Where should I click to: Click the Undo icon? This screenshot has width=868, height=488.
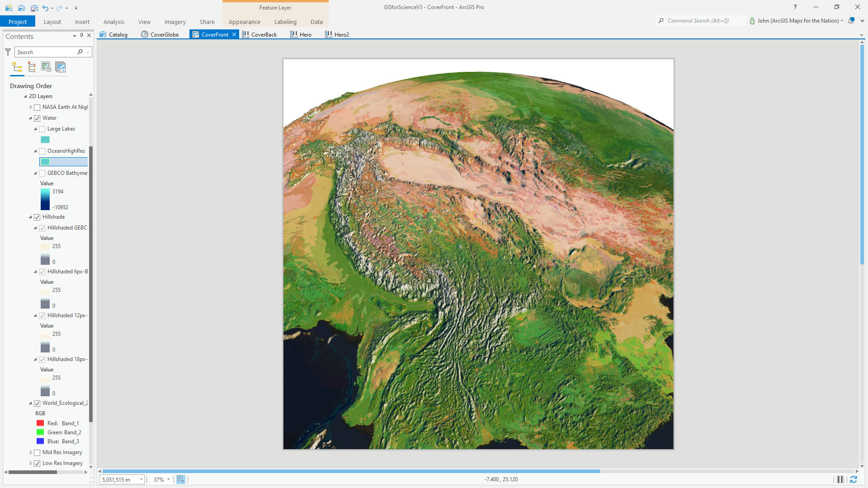tap(45, 8)
